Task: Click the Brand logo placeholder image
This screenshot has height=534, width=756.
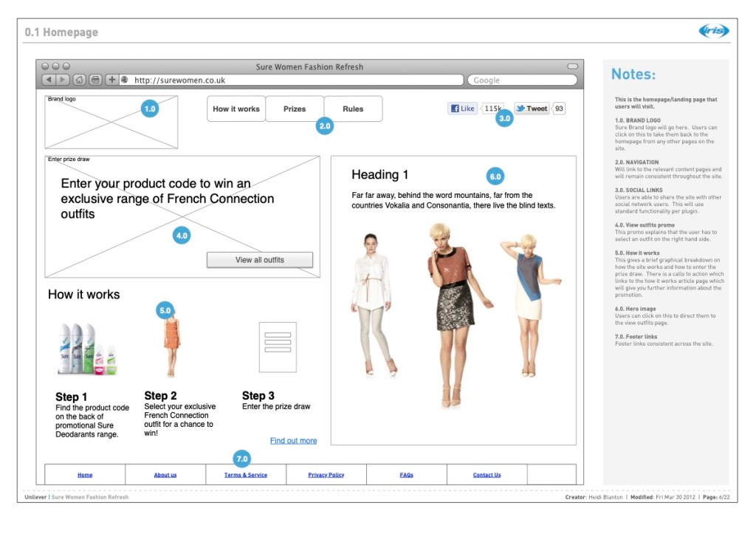Action: (111, 122)
